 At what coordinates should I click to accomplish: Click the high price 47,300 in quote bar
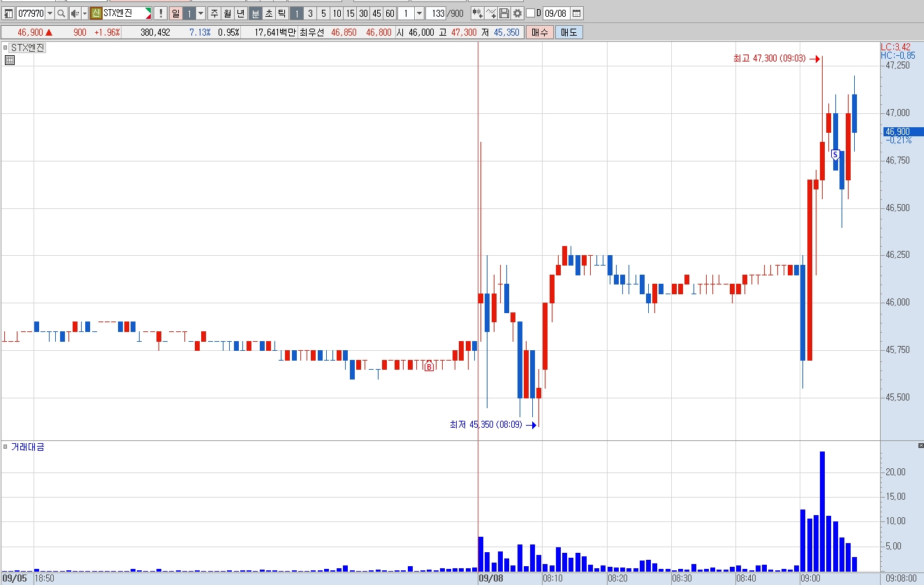pyautogui.click(x=464, y=32)
